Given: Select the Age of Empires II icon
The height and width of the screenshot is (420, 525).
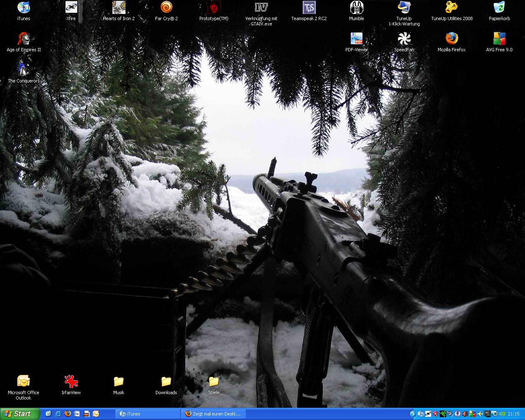Looking at the screenshot, I should (23, 42).
